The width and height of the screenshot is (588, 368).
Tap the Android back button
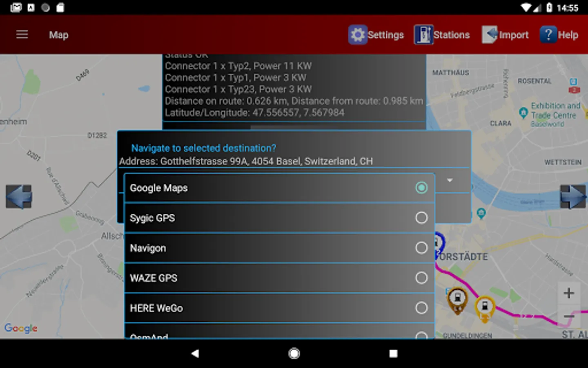coord(195,353)
